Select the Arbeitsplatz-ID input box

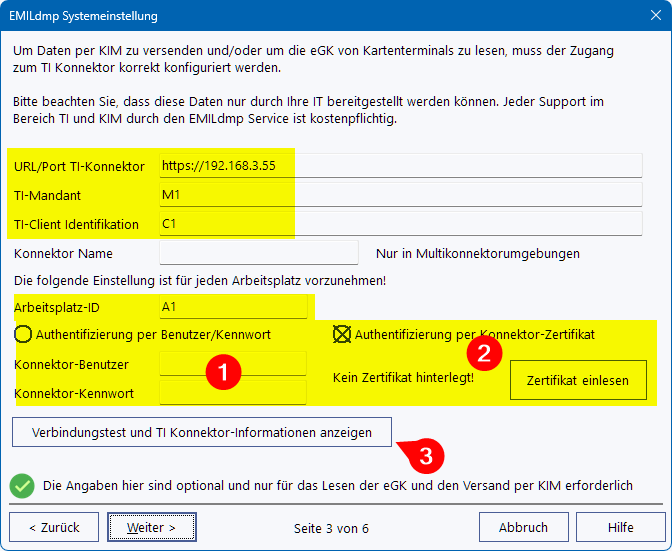click(230, 306)
